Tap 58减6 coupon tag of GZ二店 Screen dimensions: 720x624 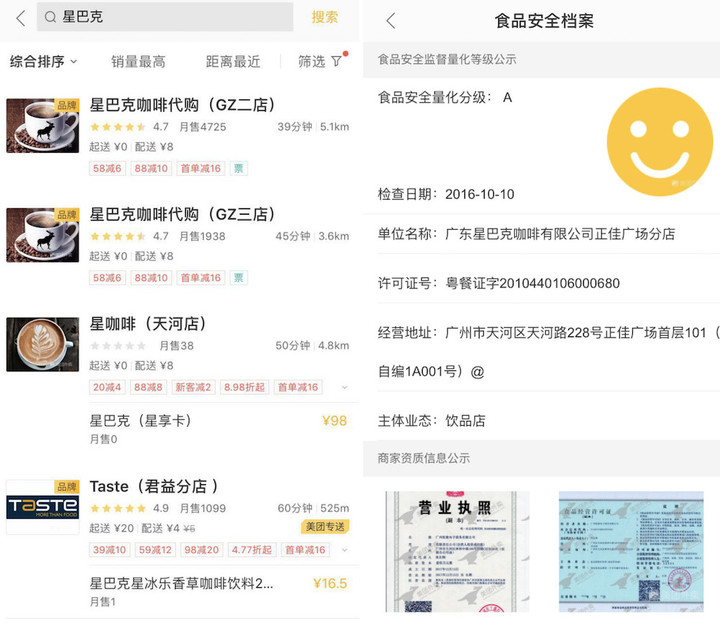click(x=107, y=169)
